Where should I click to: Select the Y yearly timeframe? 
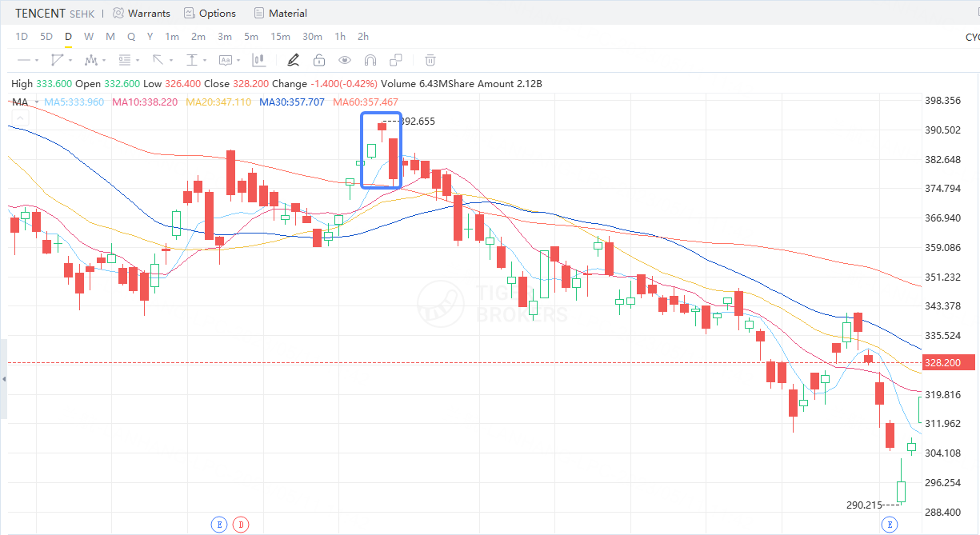pos(150,37)
